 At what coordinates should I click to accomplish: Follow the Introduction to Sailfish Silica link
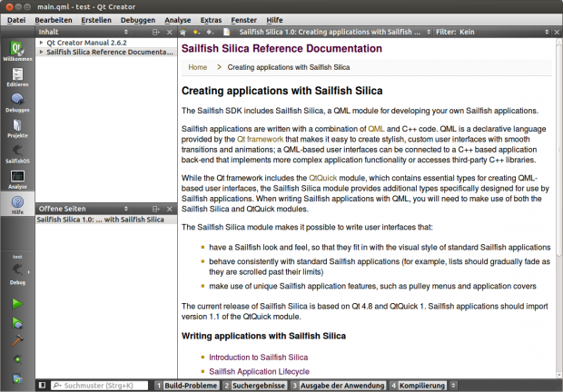point(259,358)
